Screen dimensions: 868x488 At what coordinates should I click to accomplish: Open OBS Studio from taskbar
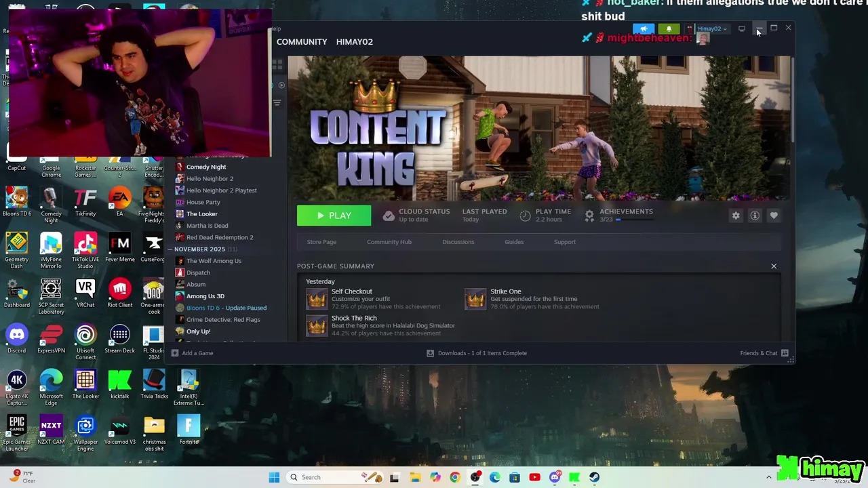475,477
